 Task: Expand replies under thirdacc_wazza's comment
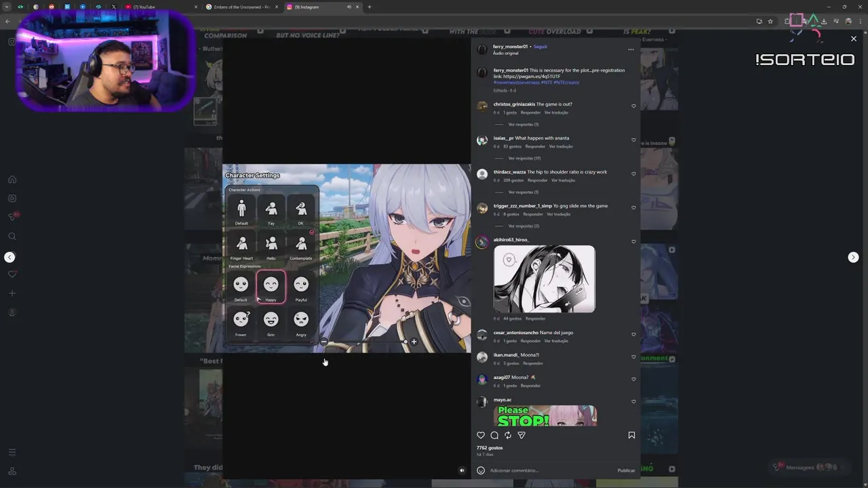coord(523,192)
